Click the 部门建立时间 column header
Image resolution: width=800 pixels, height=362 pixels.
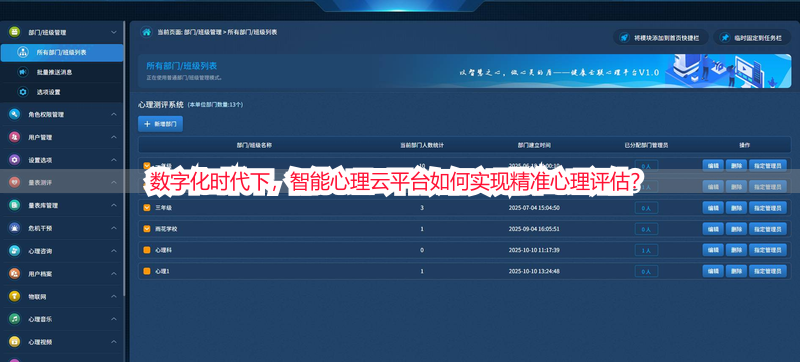(534, 145)
